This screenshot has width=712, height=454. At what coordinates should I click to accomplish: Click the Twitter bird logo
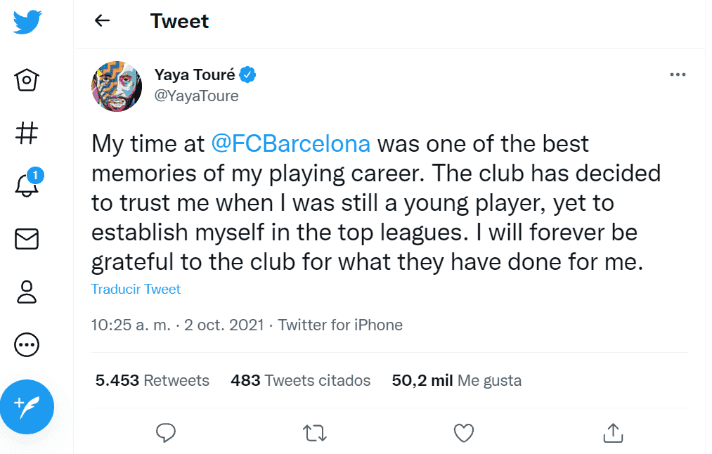tap(27, 22)
